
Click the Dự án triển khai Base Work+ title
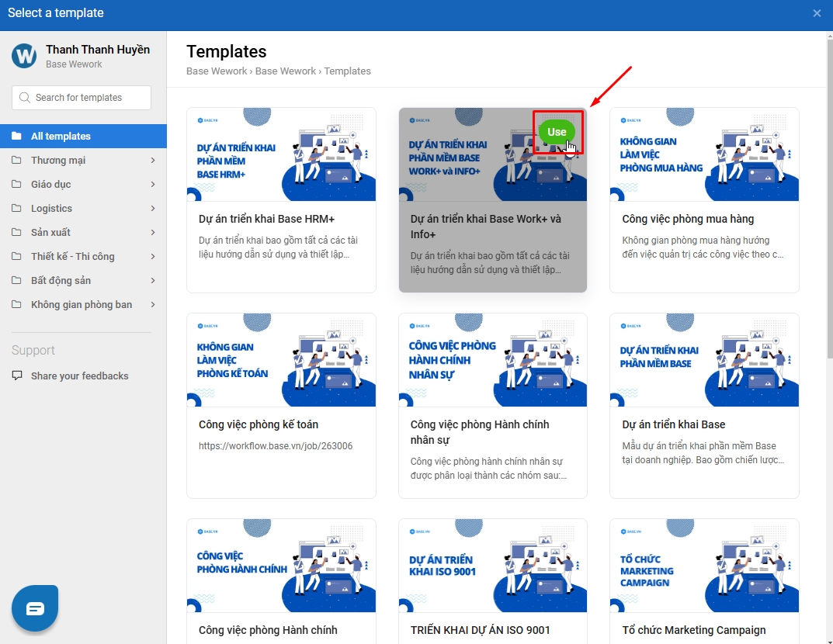point(485,226)
